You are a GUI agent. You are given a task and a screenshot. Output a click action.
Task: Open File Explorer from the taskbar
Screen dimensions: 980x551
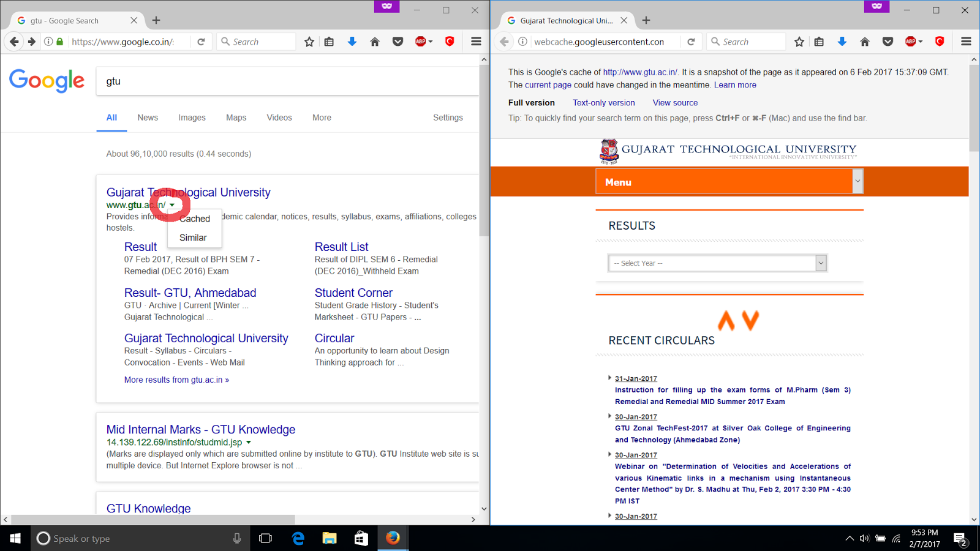coord(330,538)
